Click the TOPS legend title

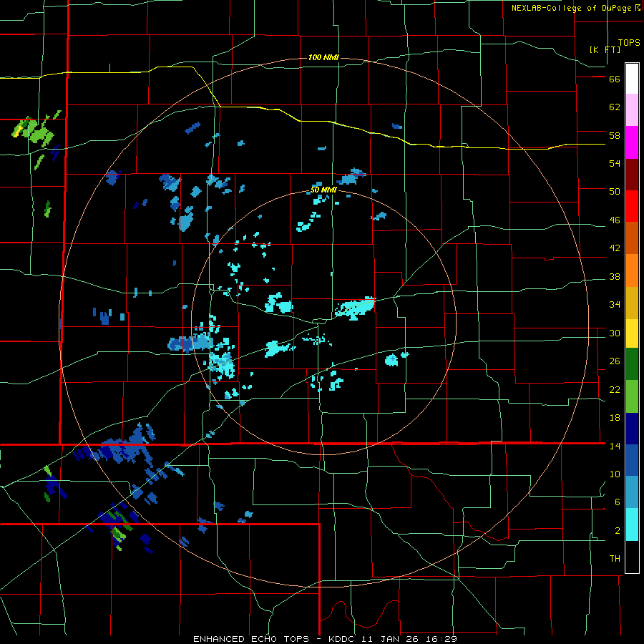click(629, 43)
